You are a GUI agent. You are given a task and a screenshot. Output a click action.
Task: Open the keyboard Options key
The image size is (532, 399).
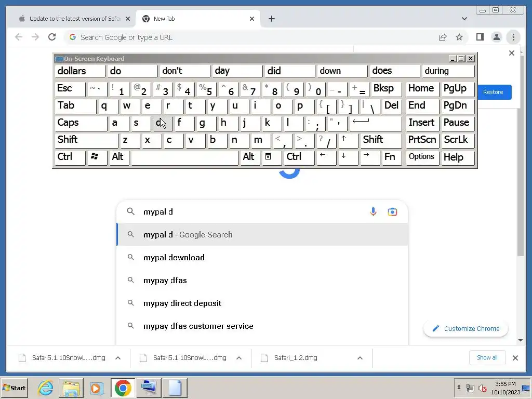pyautogui.click(x=422, y=157)
